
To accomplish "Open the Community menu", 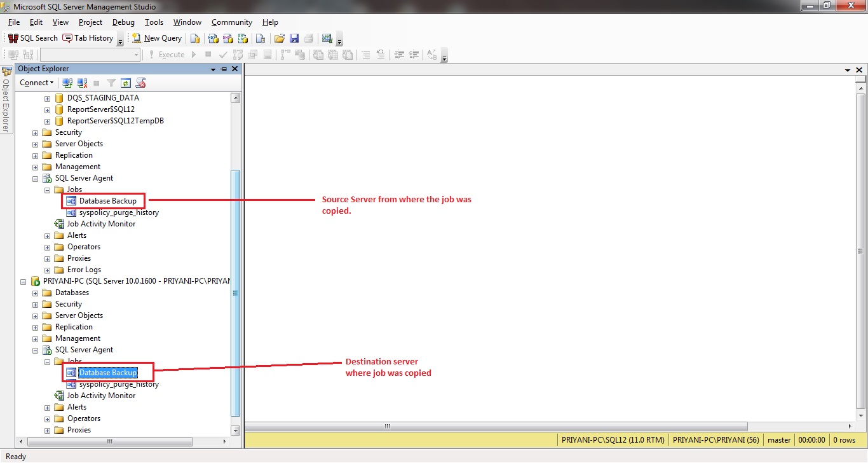I will (x=231, y=22).
